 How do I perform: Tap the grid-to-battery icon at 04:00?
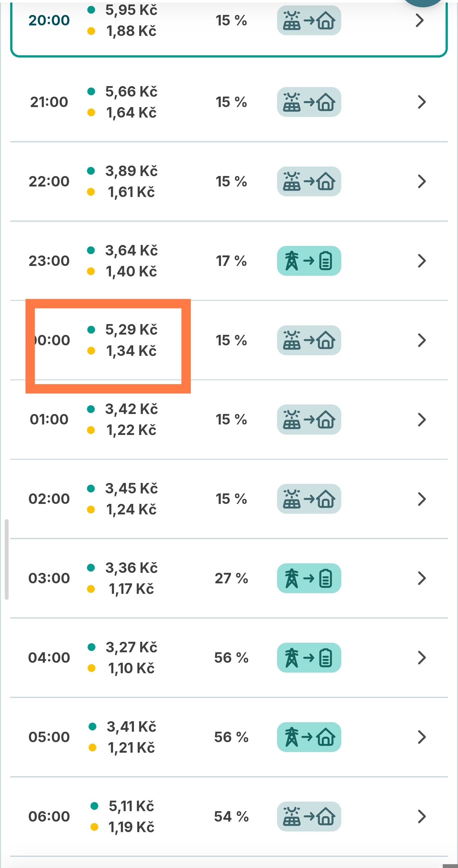(309, 658)
